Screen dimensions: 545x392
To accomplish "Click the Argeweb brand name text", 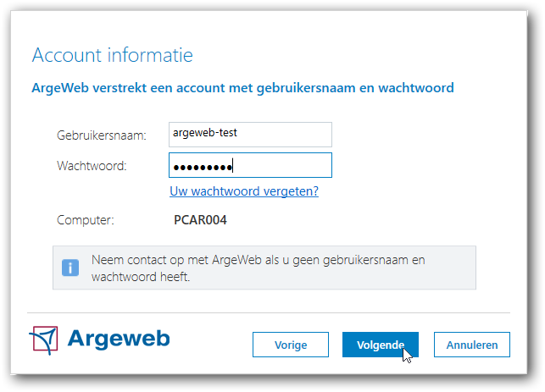I will 119,339.
